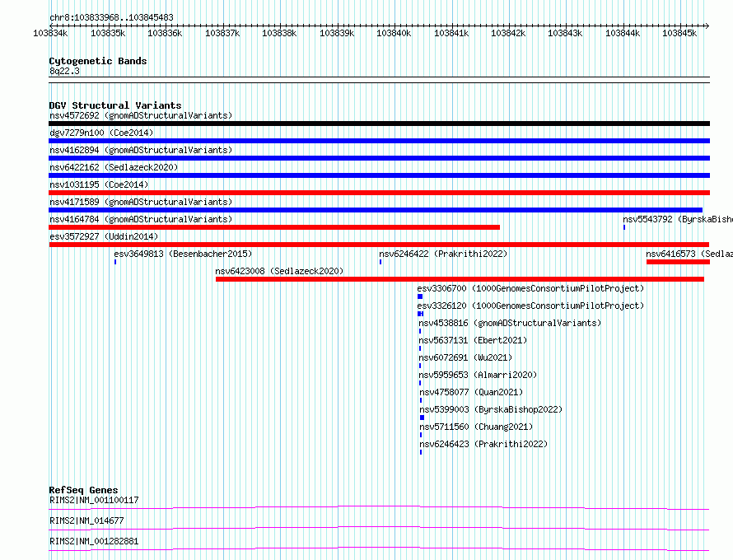This screenshot has width=733, height=560.
Task: Select nsv6422162 blue variant bar
Action: (x=379, y=175)
